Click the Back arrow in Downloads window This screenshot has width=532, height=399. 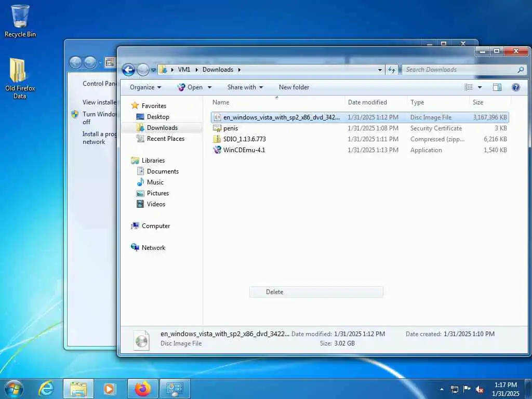(x=128, y=70)
